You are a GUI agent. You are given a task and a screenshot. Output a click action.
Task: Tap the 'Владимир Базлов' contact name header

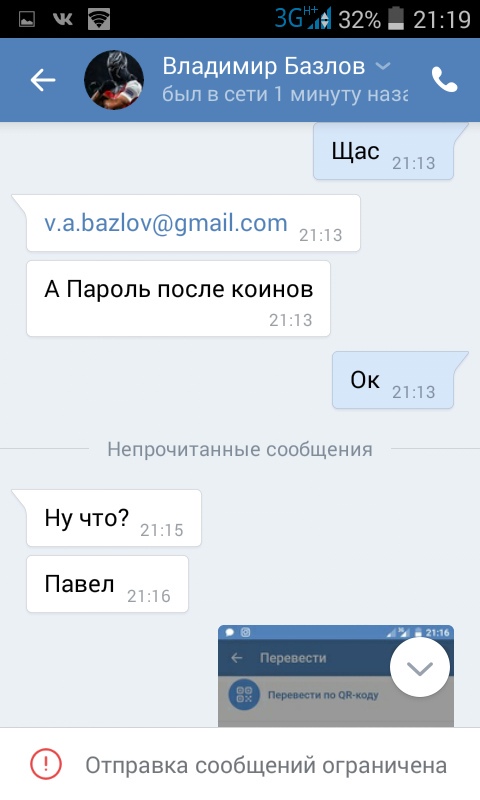(264, 66)
